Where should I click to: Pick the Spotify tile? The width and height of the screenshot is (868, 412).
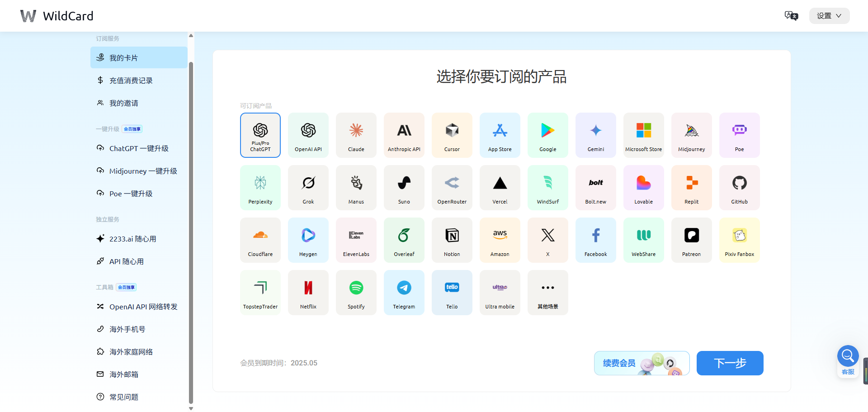pyautogui.click(x=356, y=293)
